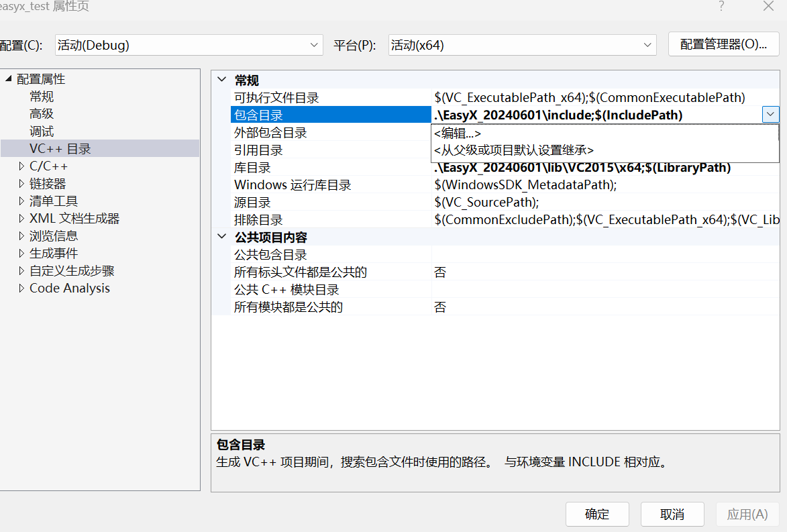
Task: Choose <编辑...> from the dropdown list
Action: point(605,134)
